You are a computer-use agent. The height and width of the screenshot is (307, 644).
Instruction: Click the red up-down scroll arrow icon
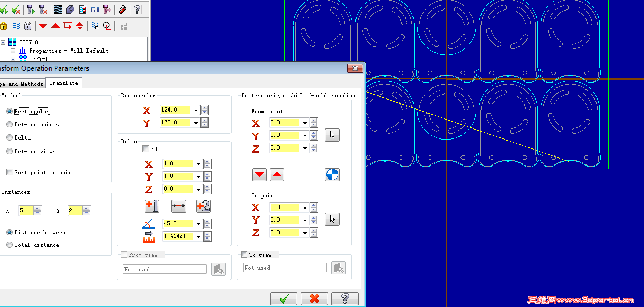coord(80,26)
